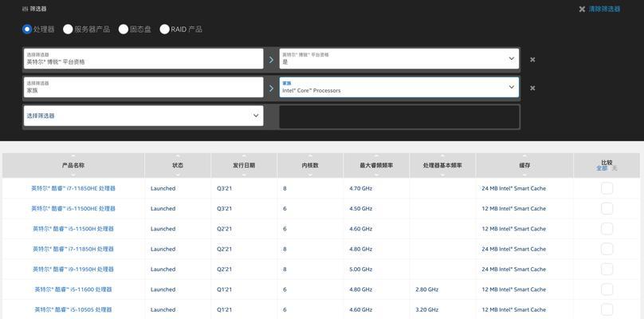This screenshot has width=644, height=319.
Task: Select the 固态盘 radio button
Action: (x=124, y=30)
